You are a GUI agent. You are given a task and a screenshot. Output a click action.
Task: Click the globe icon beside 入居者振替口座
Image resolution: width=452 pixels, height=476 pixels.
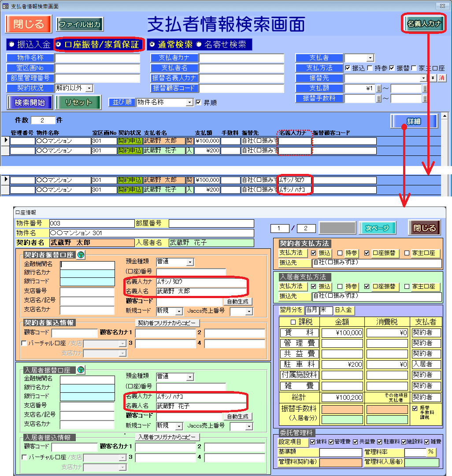[x=81, y=370]
